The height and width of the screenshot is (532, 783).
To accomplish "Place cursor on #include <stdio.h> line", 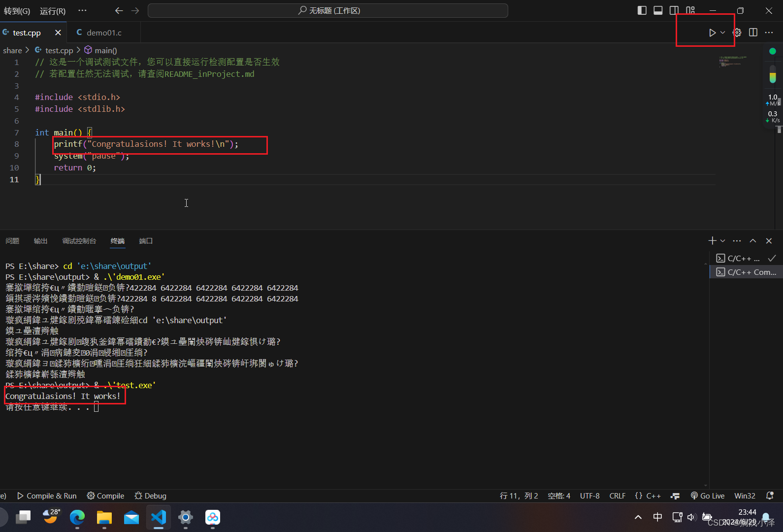I will 77,97.
